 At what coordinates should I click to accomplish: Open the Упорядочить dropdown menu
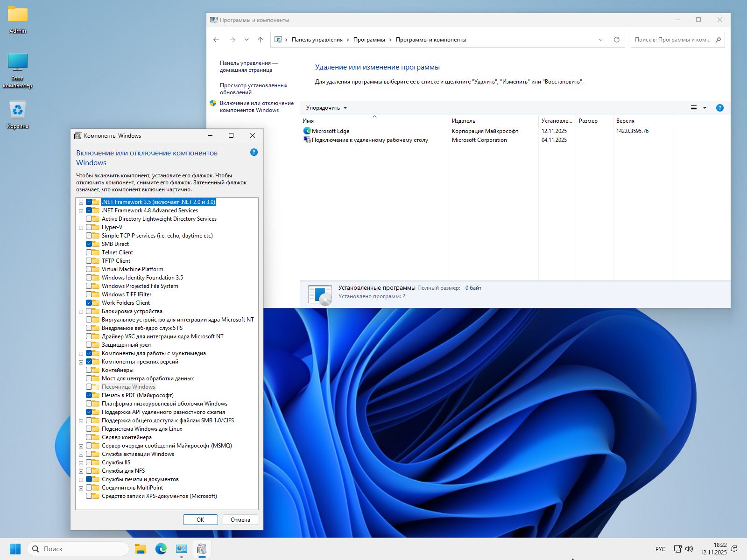pos(326,108)
